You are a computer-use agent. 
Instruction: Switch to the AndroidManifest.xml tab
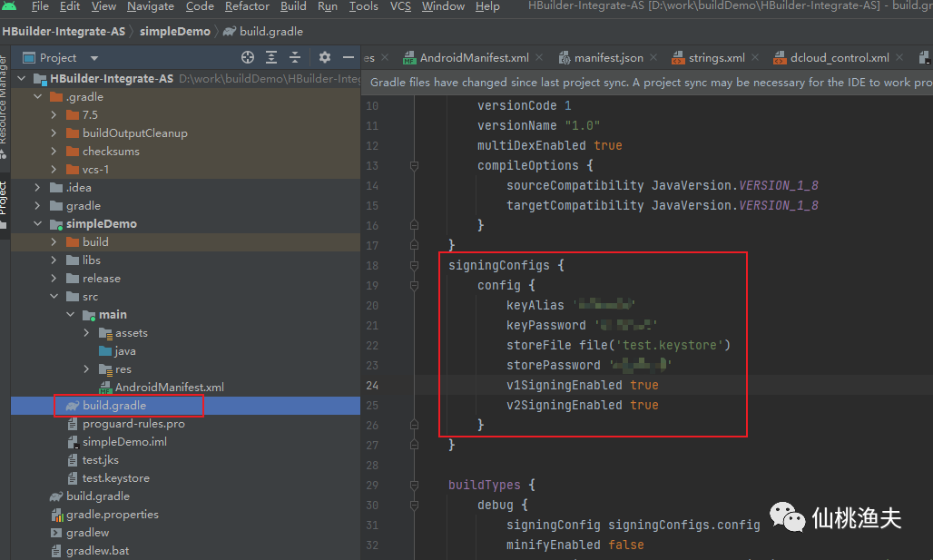(474, 58)
